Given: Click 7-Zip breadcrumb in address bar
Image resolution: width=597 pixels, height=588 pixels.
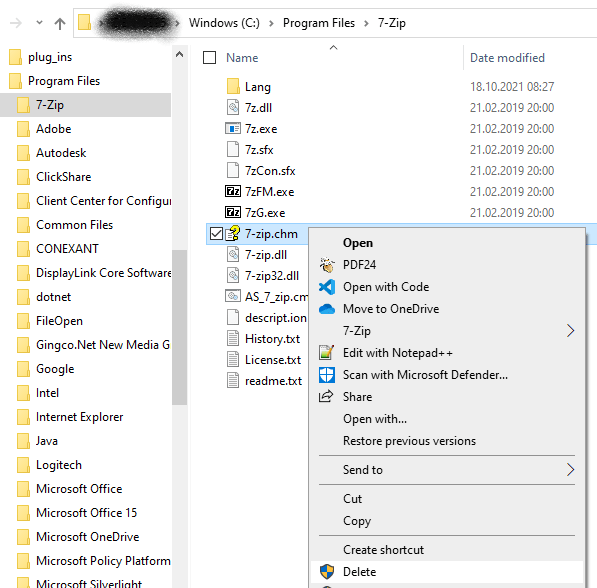Looking at the screenshot, I should point(391,23).
